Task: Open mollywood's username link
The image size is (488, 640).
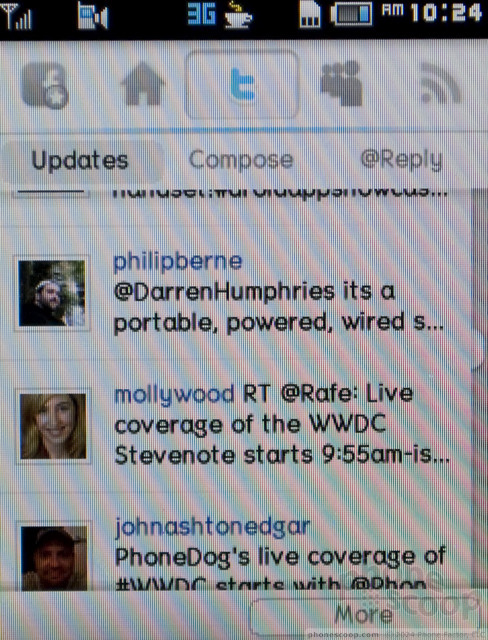Action: pos(174,395)
